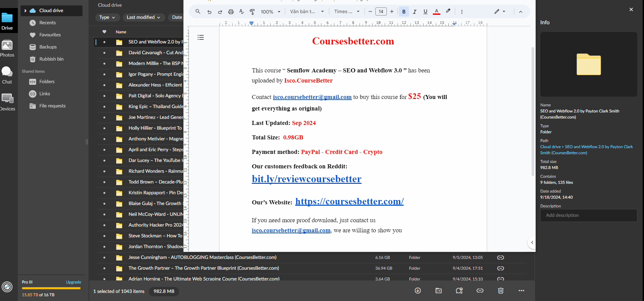Open the zoom 100% dropdown
The height and width of the screenshot is (301, 644).
coord(270,12)
